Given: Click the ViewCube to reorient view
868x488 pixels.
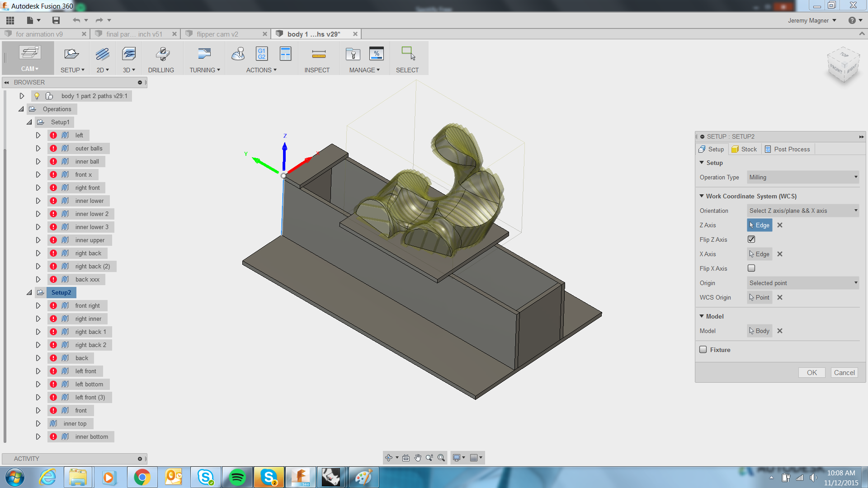Looking at the screenshot, I should click(x=843, y=66).
